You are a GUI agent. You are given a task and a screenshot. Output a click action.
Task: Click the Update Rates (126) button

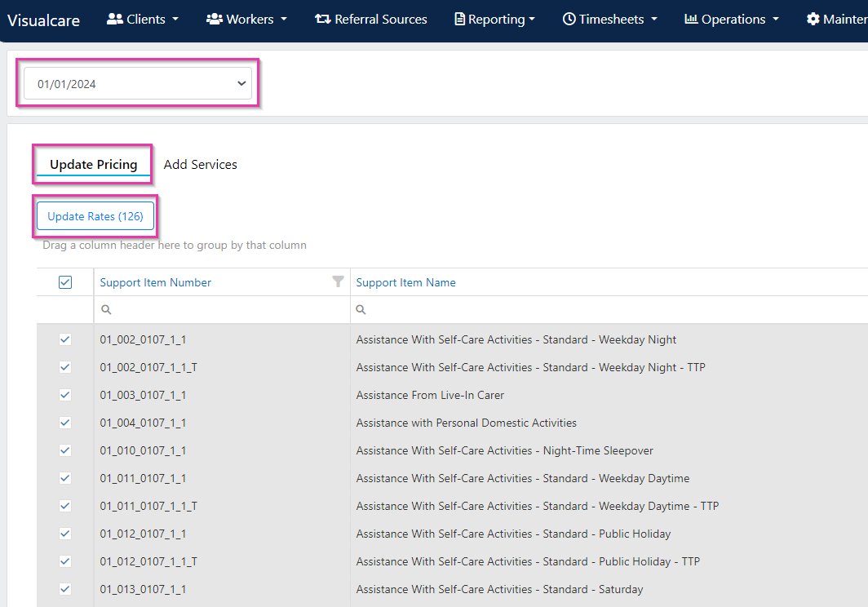click(x=95, y=216)
